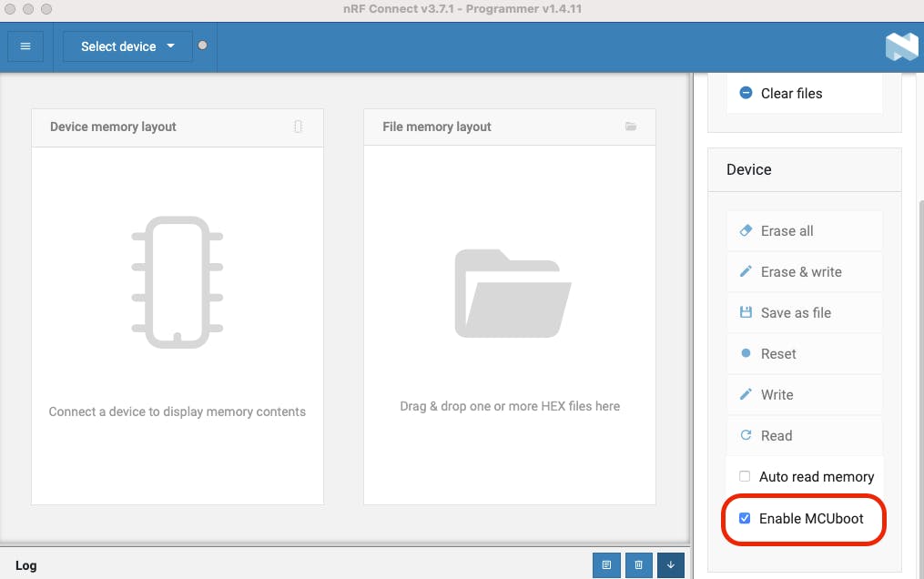Open the hamburger menu icon
Image resolution: width=924 pixels, height=579 pixels.
click(x=25, y=46)
